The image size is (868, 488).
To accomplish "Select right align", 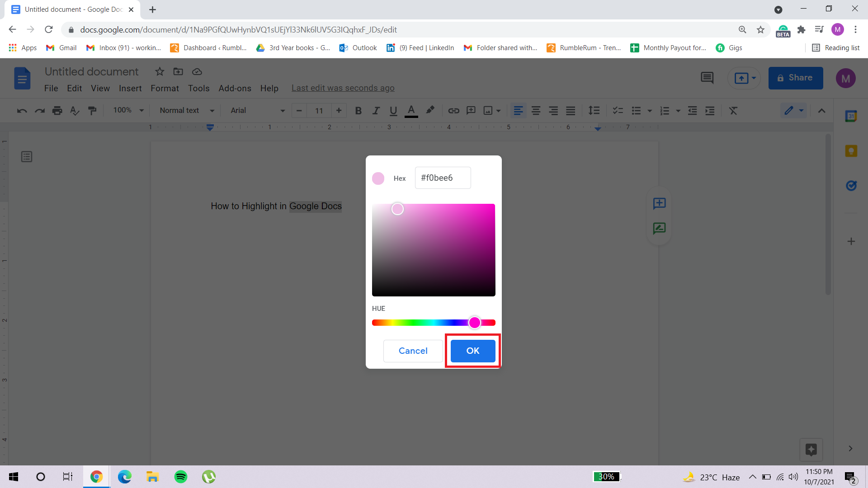I will click(x=553, y=111).
